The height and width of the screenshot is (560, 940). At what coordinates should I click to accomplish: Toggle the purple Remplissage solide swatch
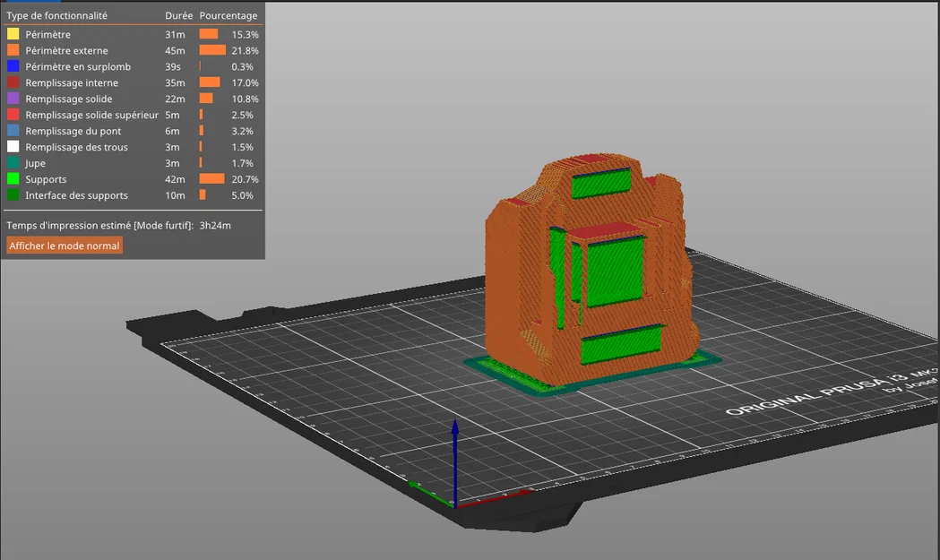pos(13,99)
